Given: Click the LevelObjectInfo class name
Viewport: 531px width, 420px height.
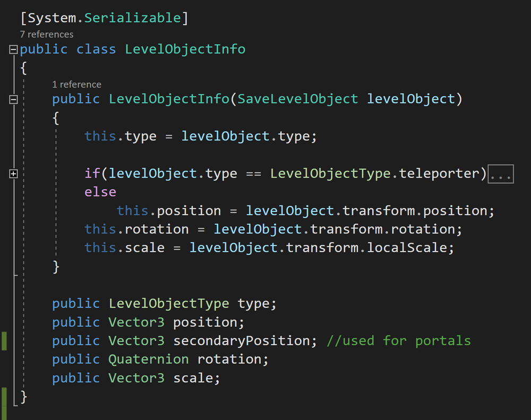Looking at the screenshot, I should tap(185, 49).
